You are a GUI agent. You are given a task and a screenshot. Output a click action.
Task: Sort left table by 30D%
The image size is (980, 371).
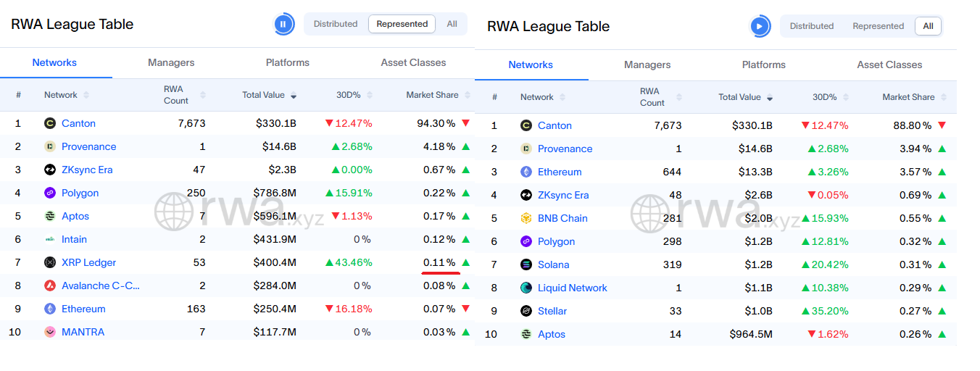(354, 95)
